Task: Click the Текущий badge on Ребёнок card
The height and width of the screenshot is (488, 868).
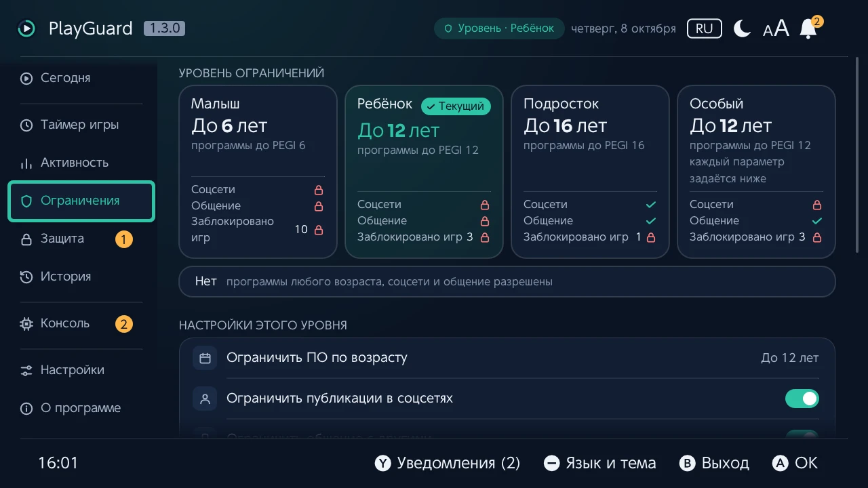Action: point(456,106)
